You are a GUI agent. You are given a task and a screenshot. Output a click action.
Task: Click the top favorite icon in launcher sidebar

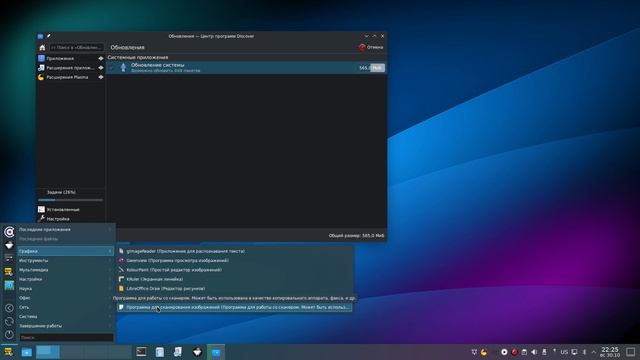(x=9, y=232)
